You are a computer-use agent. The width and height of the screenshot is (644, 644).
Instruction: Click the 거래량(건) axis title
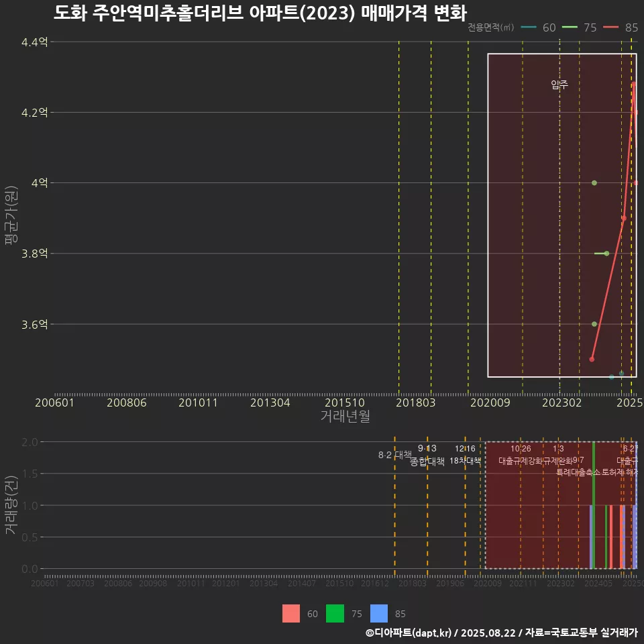[x=11, y=504]
